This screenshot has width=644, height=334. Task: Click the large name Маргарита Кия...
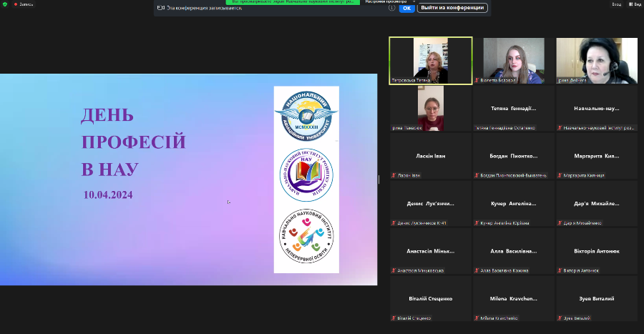pyautogui.click(x=597, y=156)
